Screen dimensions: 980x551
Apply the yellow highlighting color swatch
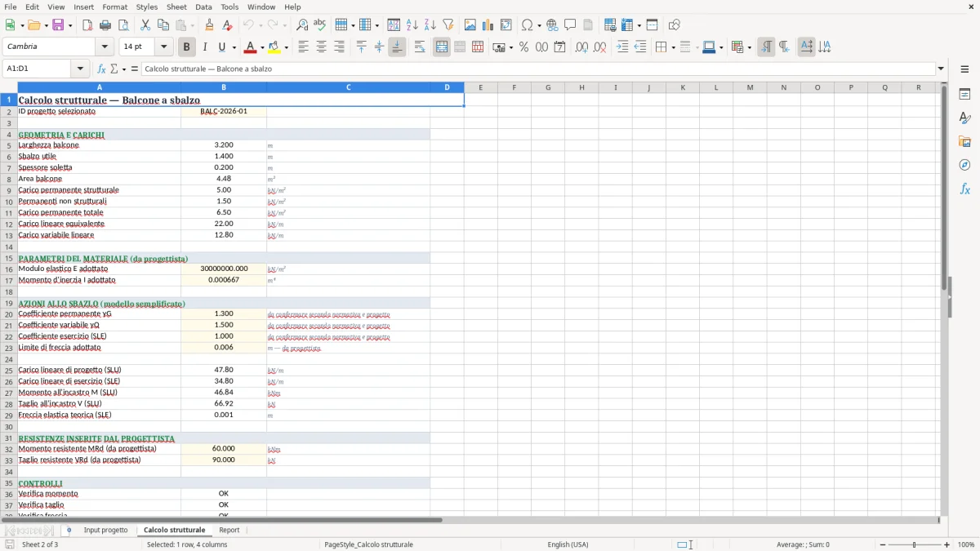coord(274,47)
